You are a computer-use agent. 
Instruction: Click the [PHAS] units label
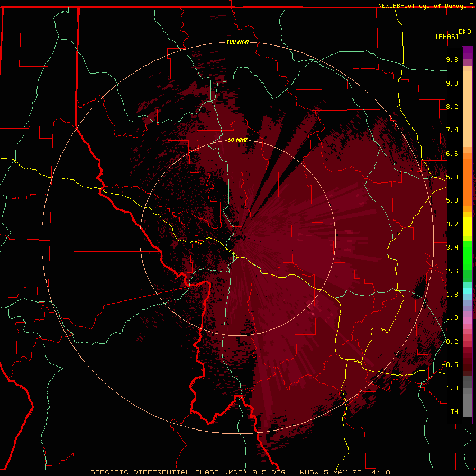click(x=447, y=36)
